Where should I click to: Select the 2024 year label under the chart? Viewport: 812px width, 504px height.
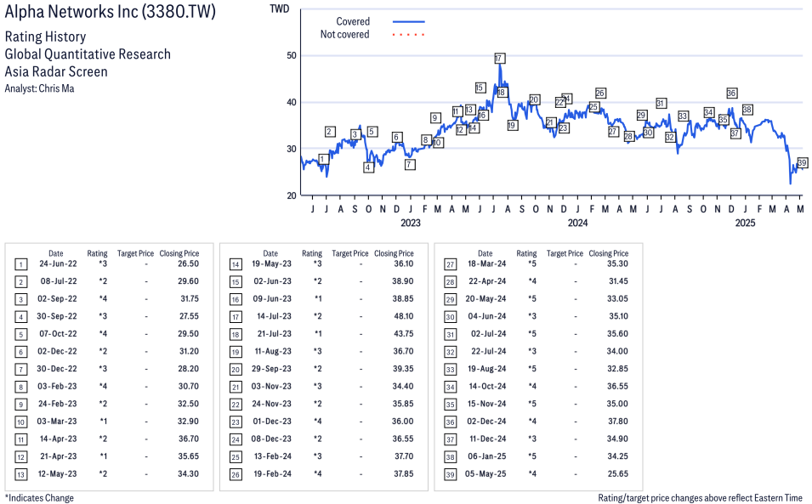pyautogui.click(x=577, y=223)
